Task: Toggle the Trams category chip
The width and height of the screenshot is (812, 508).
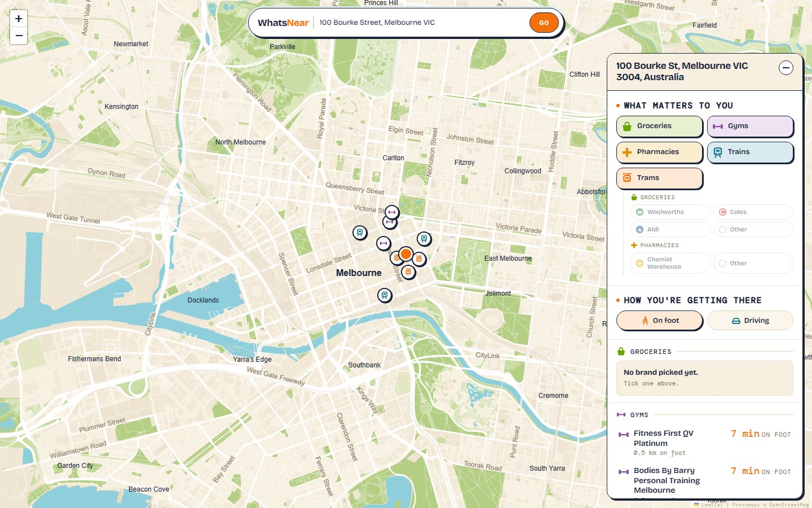Action: pyautogui.click(x=660, y=178)
